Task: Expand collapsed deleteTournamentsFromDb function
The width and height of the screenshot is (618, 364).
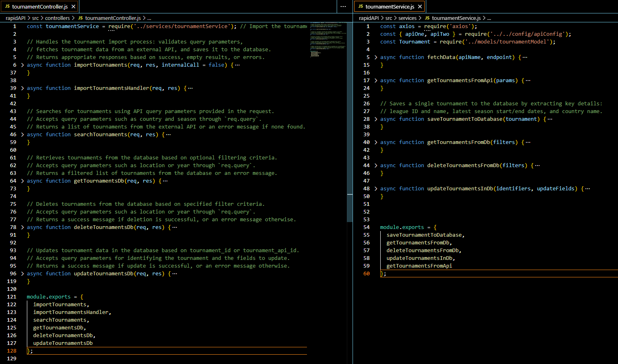Action: pos(376,166)
